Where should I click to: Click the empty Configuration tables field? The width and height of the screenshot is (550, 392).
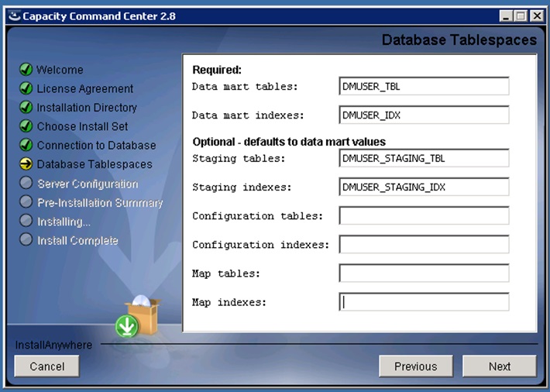(x=424, y=216)
